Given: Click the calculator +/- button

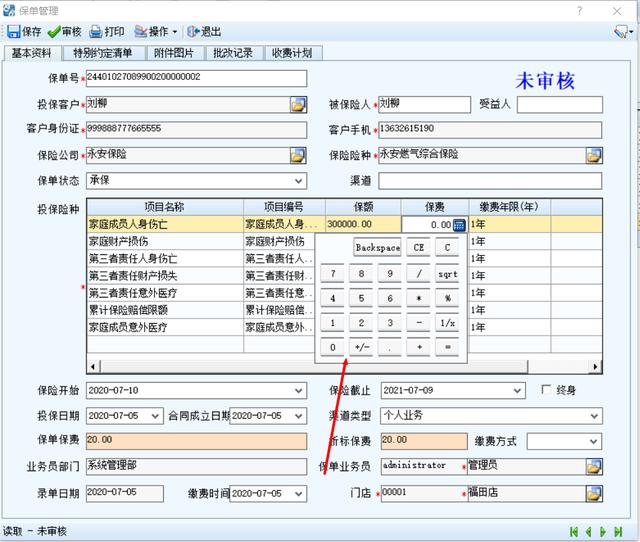Looking at the screenshot, I should [x=361, y=347].
